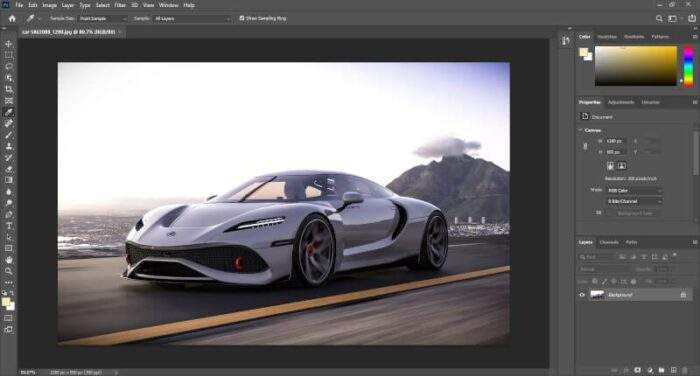Select the Hand tool
Image resolution: width=700 pixels, height=376 pixels.
click(x=8, y=259)
